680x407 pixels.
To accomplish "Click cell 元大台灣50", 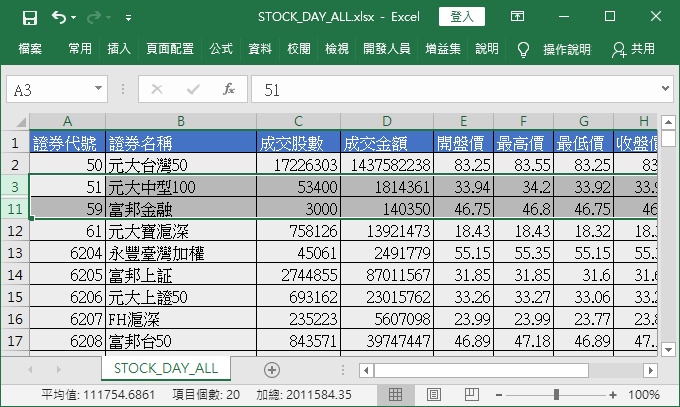I will (x=181, y=165).
